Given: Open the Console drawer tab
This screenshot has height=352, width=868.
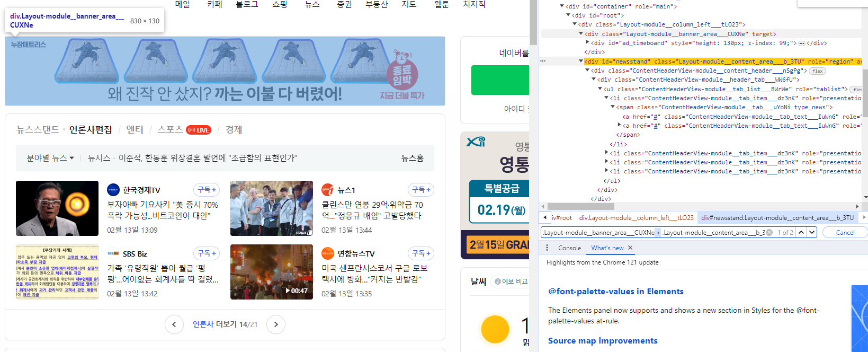Looking at the screenshot, I should 569,248.
